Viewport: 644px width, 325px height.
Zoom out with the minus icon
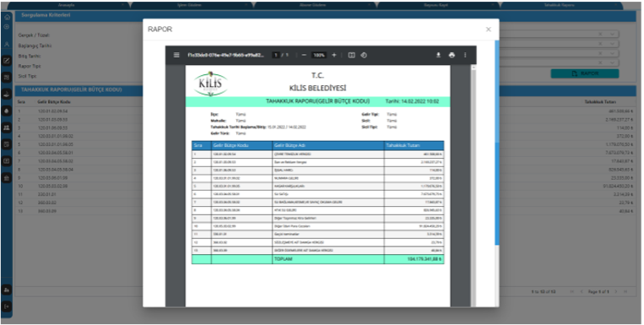click(x=304, y=55)
